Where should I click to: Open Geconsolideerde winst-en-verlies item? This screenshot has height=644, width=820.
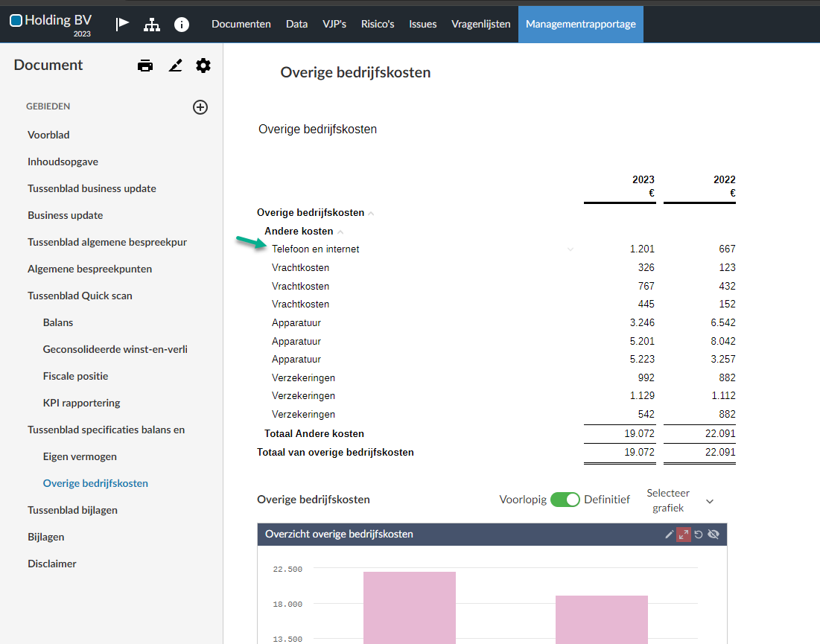coord(115,349)
